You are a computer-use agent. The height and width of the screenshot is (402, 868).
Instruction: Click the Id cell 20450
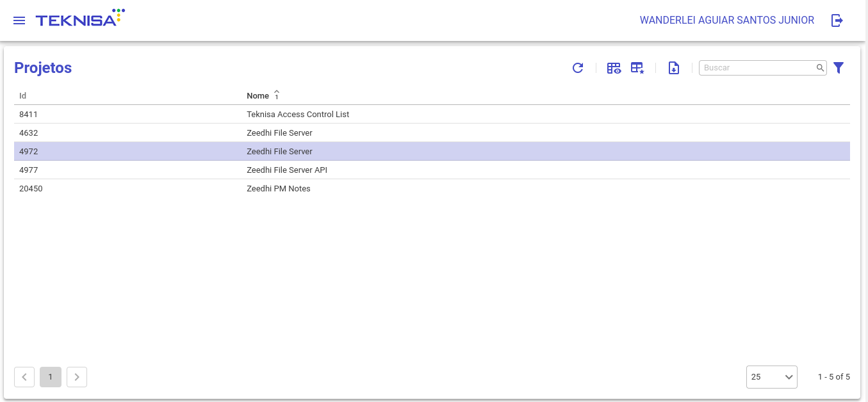pyautogui.click(x=31, y=189)
